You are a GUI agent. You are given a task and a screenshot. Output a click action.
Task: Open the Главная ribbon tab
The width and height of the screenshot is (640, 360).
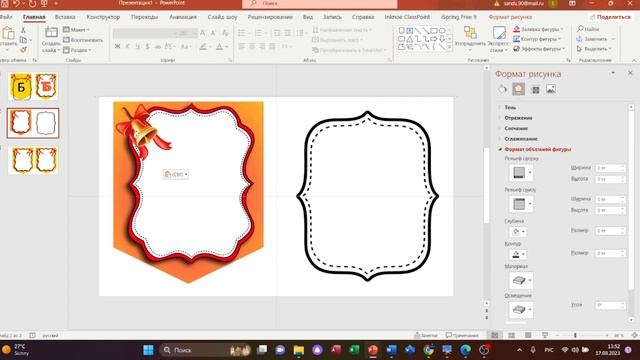coord(34,17)
